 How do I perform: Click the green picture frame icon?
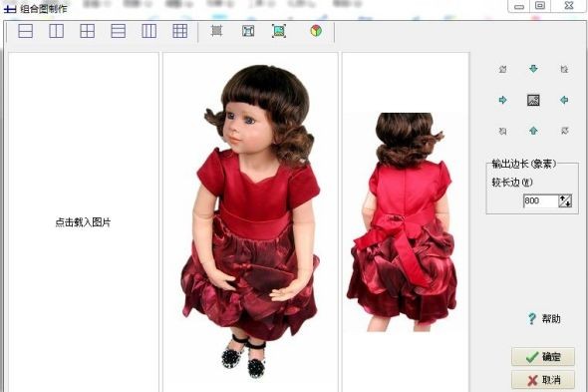coord(279,31)
